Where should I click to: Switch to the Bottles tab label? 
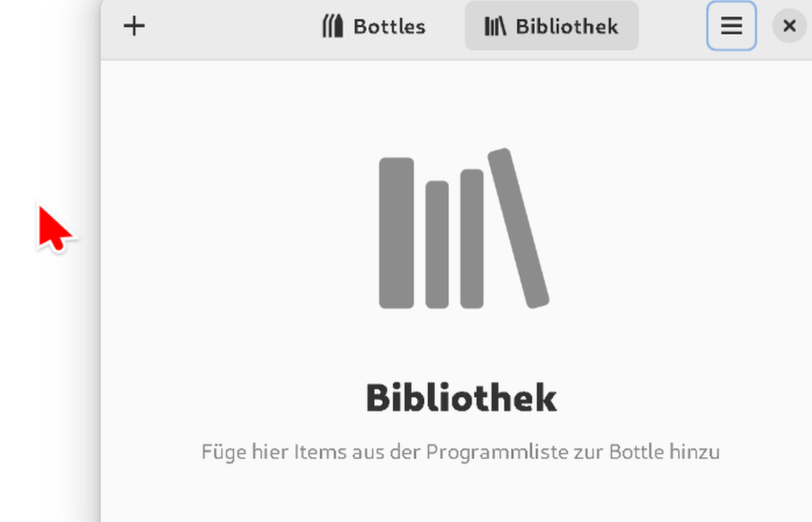pos(389,26)
